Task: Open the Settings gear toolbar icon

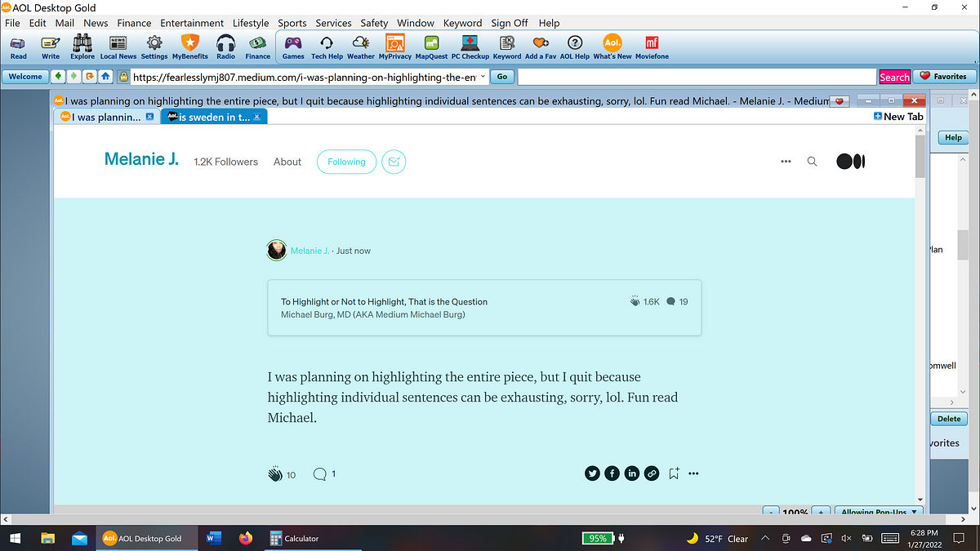Action: coord(154,47)
